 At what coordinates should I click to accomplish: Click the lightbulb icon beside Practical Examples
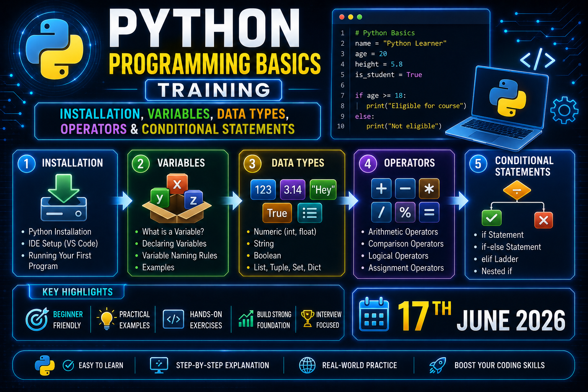pyautogui.click(x=106, y=319)
